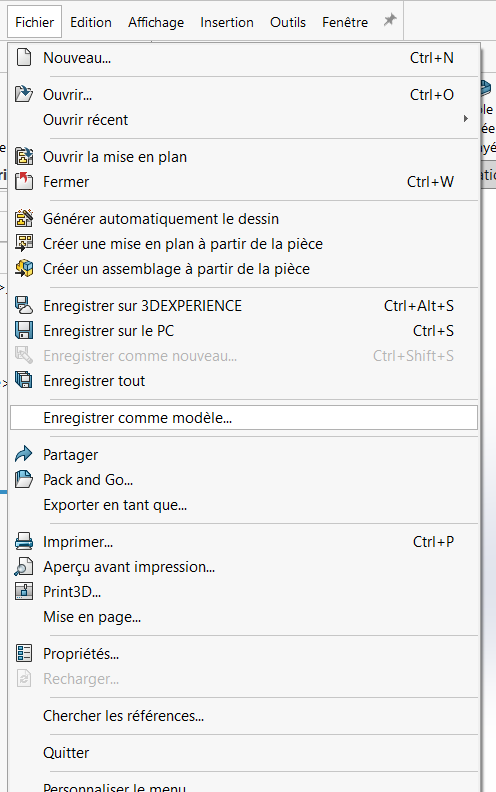Open the Outils menu
Image resolution: width=496 pixels, height=792 pixels.
point(288,22)
